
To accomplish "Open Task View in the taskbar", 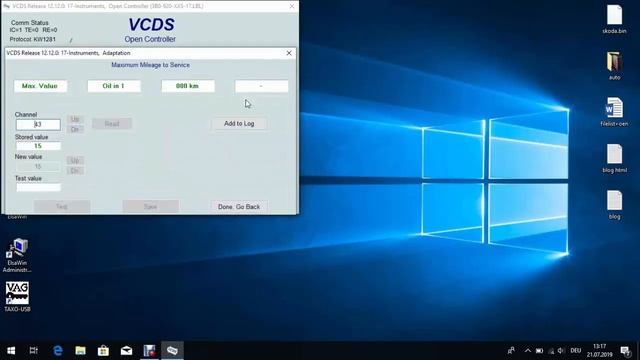I will pos(33,350).
